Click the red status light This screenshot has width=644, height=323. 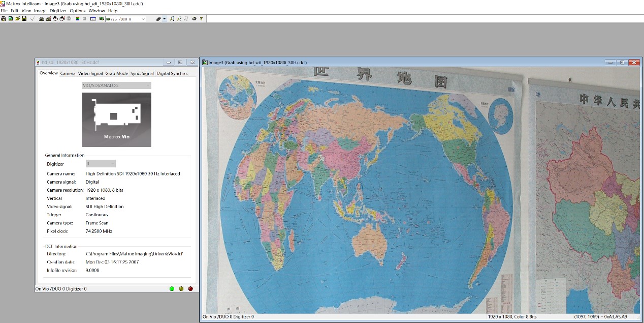(190, 288)
